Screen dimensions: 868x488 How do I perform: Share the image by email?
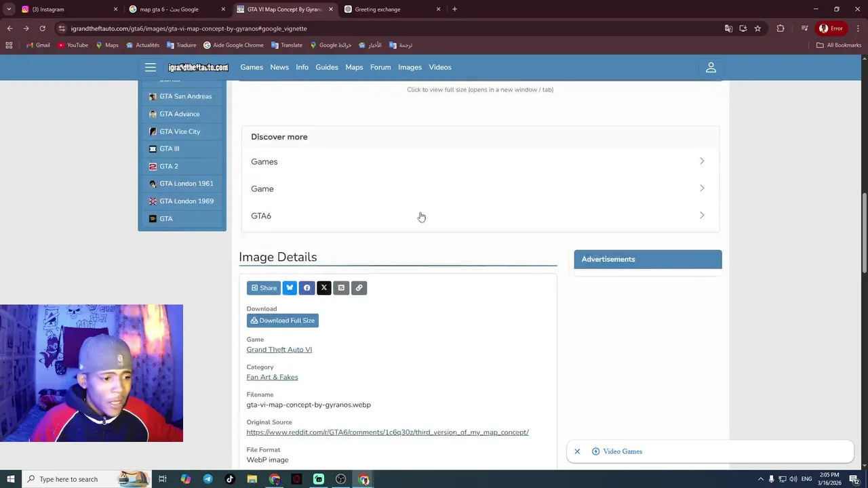pyautogui.click(x=341, y=288)
